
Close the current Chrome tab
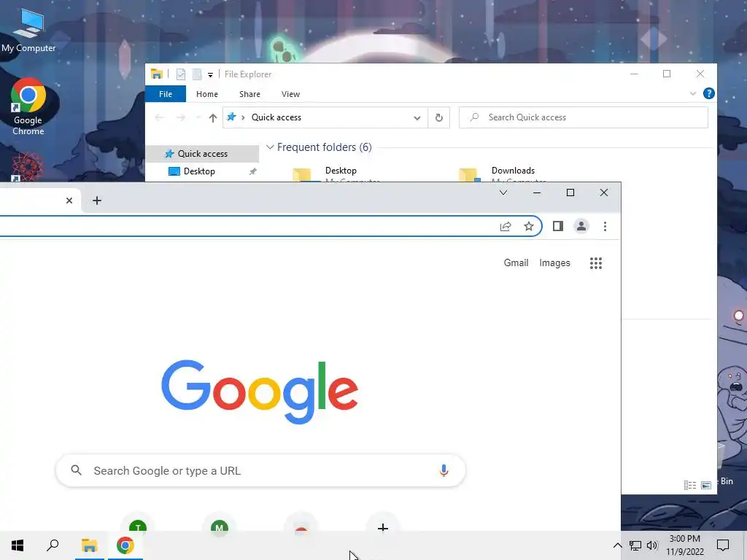tap(69, 201)
